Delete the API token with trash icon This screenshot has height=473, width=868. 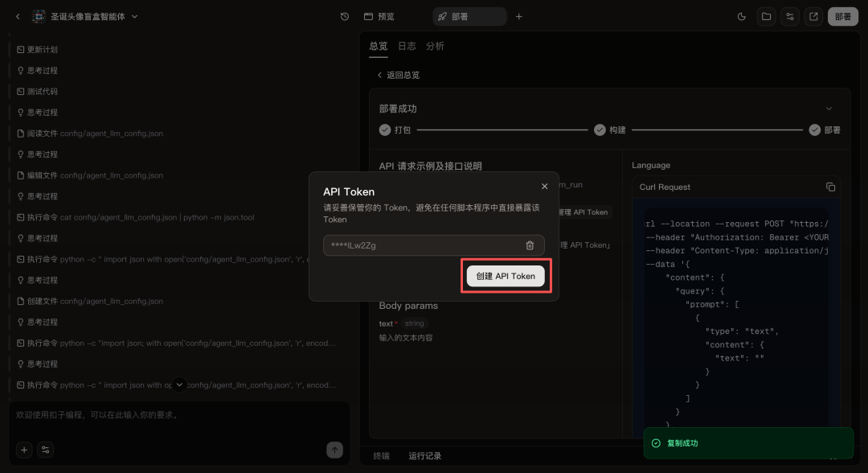(x=530, y=245)
